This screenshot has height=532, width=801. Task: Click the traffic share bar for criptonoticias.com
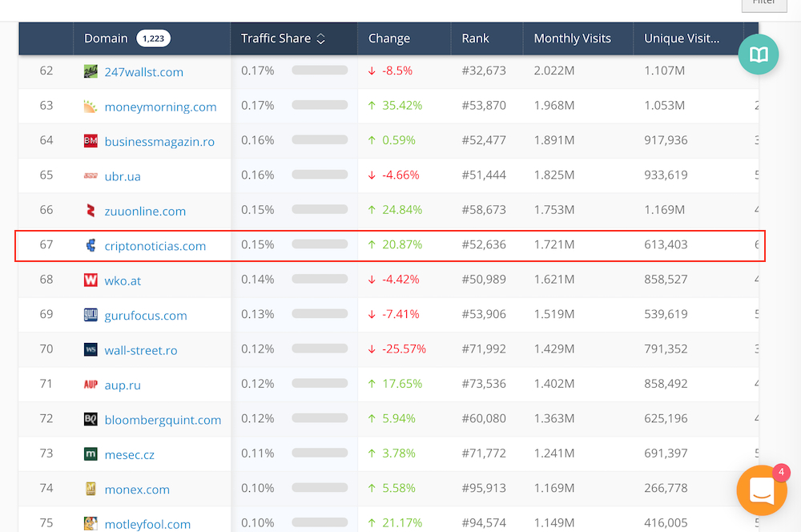click(320, 244)
